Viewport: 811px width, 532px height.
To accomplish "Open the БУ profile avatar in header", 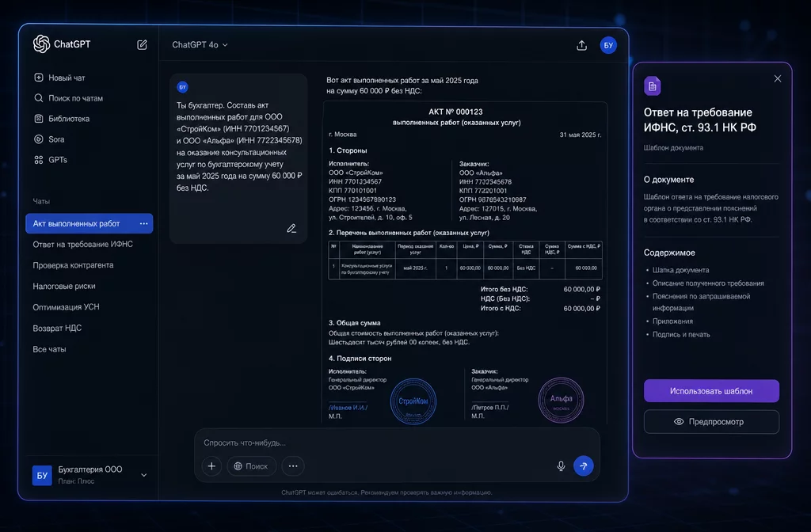I will [x=608, y=45].
